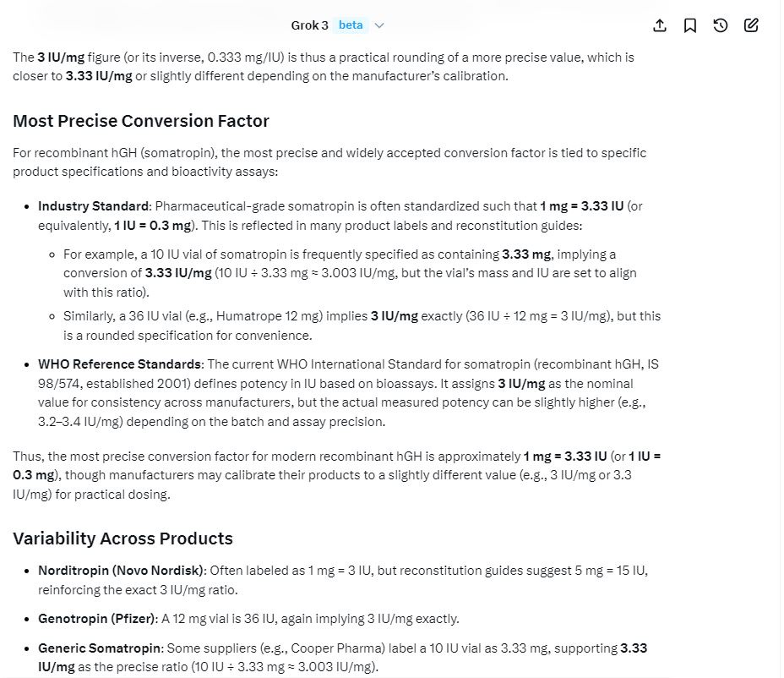Open the chat history icon
Screen dimensions: 784x678
[x=721, y=25]
